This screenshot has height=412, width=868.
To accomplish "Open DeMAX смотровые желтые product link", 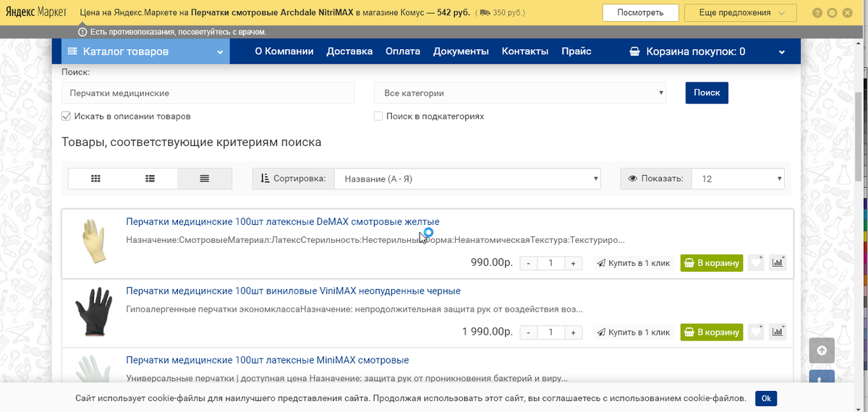I will tap(283, 221).
